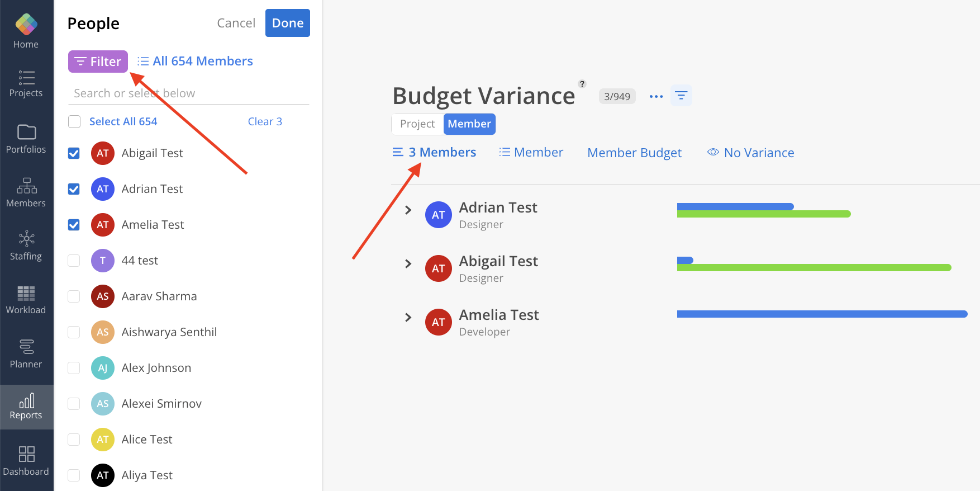Image resolution: width=980 pixels, height=491 pixels.
Task: Open Portfolios folder icon
Action: pyautogui.click(x=26, y=132)
